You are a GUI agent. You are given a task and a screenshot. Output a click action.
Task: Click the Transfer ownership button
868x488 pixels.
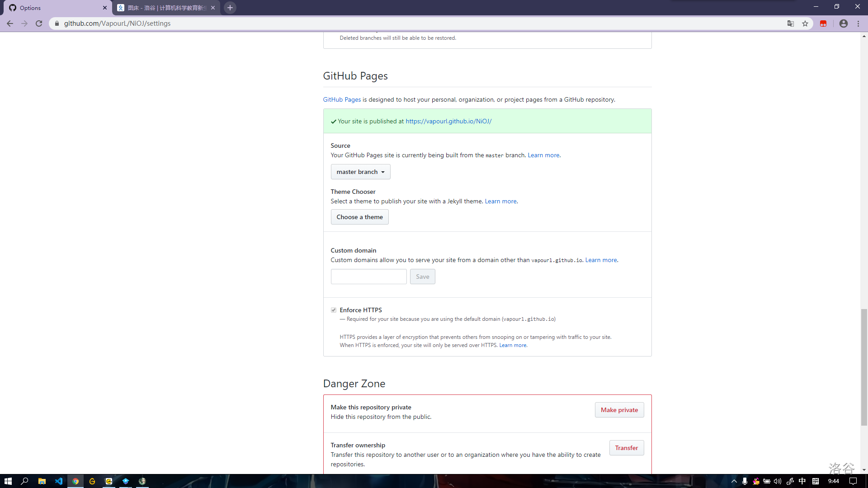click(626, 448)
